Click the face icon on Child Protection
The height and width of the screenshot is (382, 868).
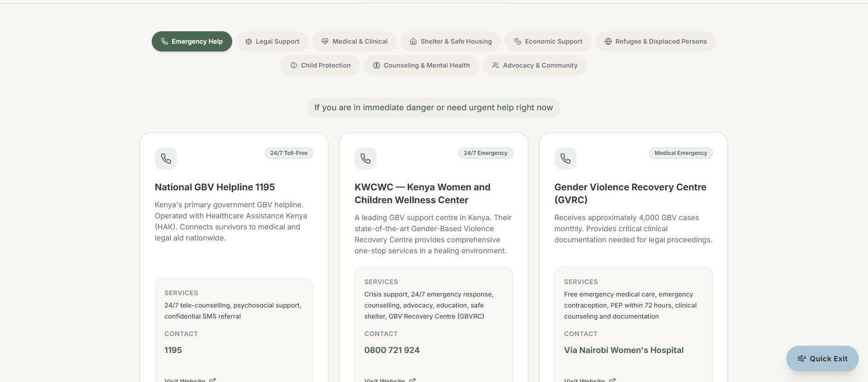[294, 65]
